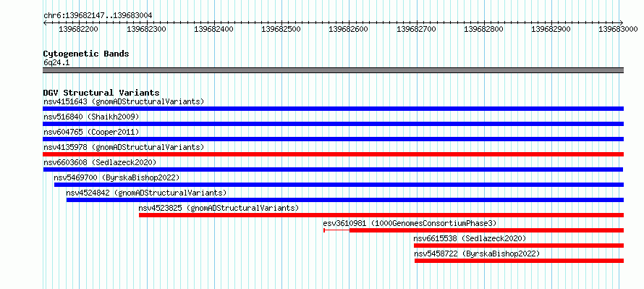
Task: Open variant label esv3610981 (1000GenomesConsortiumPhase3)
Action: coord(410,223)
